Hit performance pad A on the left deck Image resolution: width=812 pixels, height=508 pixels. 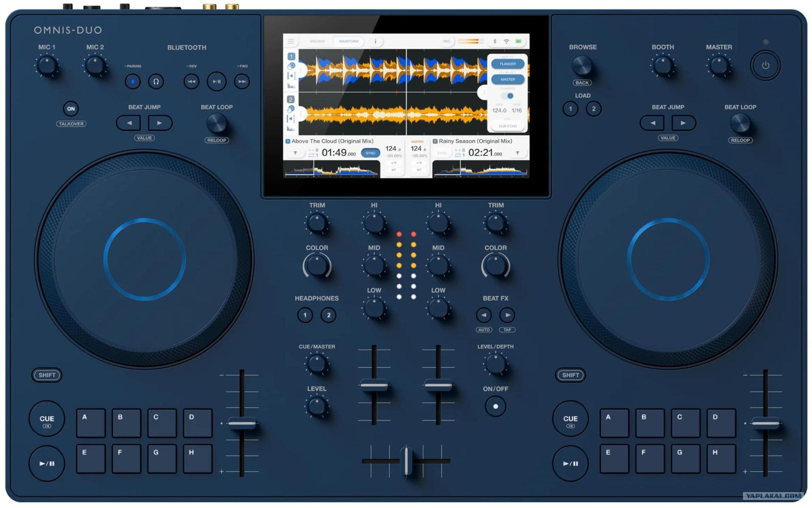[x=91, y=423]
